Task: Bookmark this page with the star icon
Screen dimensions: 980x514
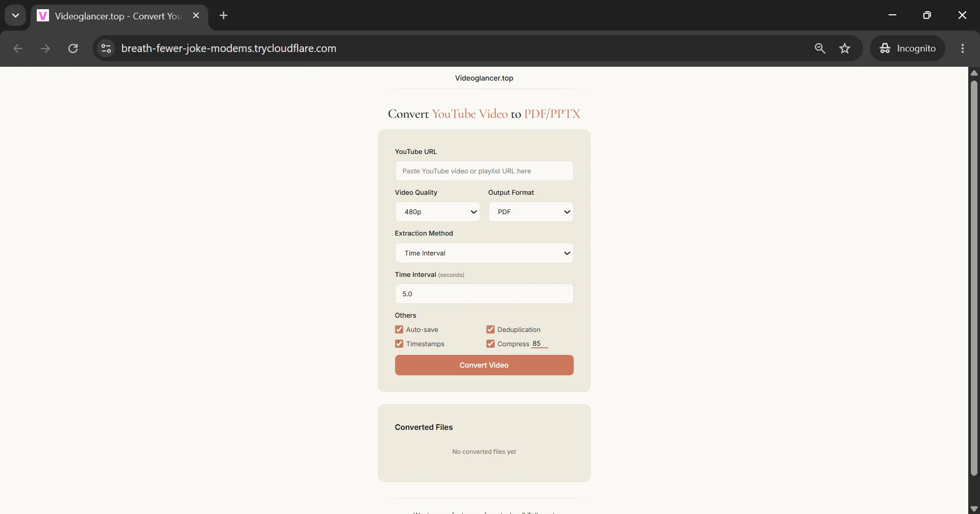Action: [x=845, y=48]
